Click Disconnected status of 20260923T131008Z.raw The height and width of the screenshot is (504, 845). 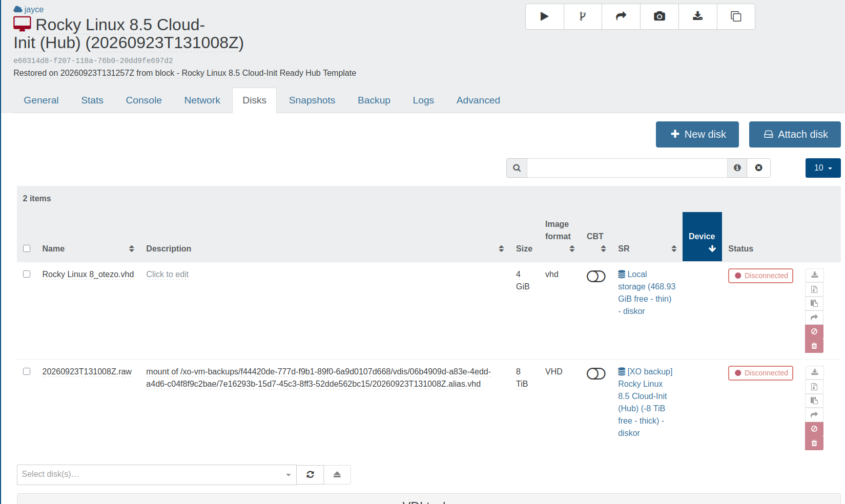tap(761, 373)
